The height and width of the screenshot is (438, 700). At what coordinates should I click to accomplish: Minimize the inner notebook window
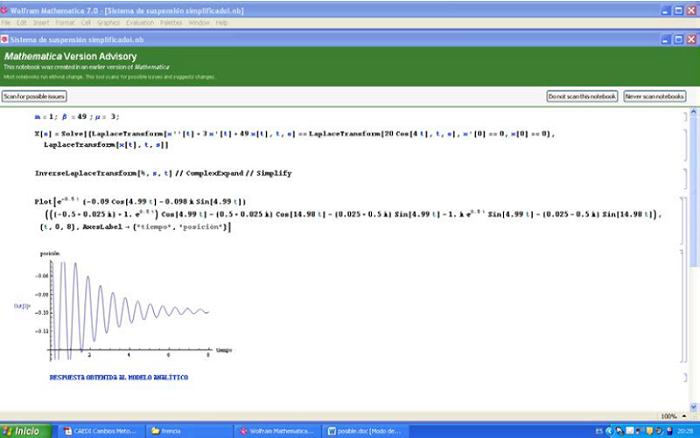click(665, 40)
